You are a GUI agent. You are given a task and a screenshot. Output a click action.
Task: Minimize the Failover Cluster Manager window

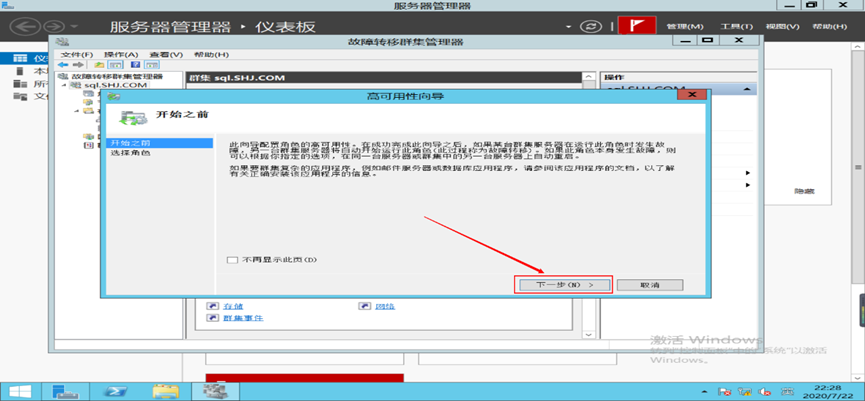tap(685, 41)
